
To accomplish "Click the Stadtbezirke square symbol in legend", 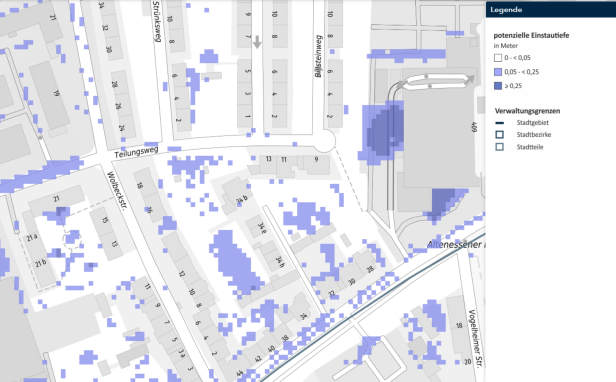I will [499, 134].
